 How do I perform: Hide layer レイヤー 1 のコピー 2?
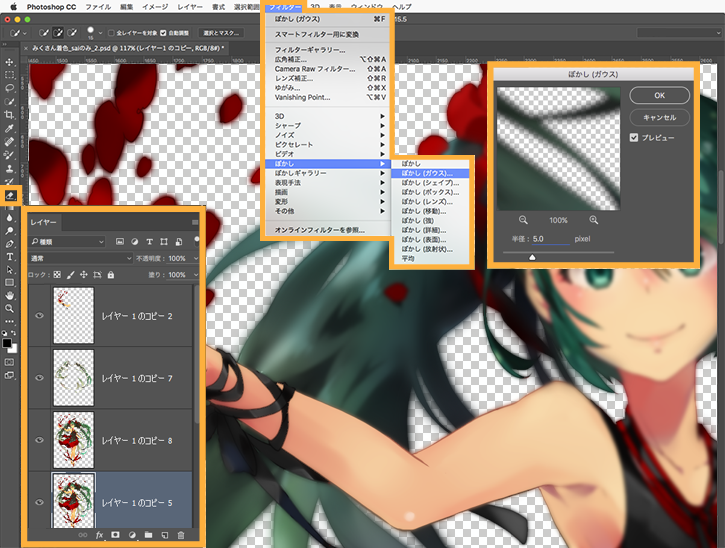[39, 315]
